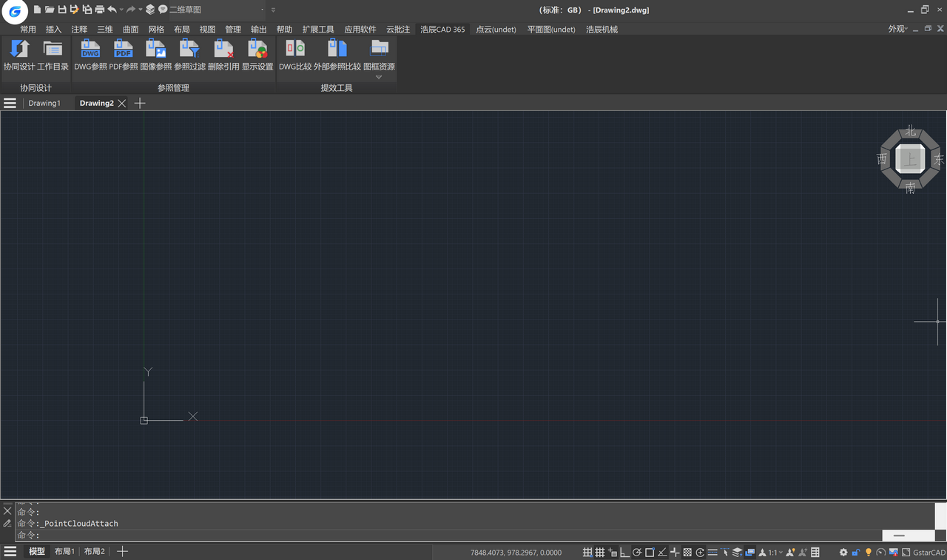Open the 1:1 annotation scale dropdown
Screen dimensions: 947x560
click(x=775, y=553)
